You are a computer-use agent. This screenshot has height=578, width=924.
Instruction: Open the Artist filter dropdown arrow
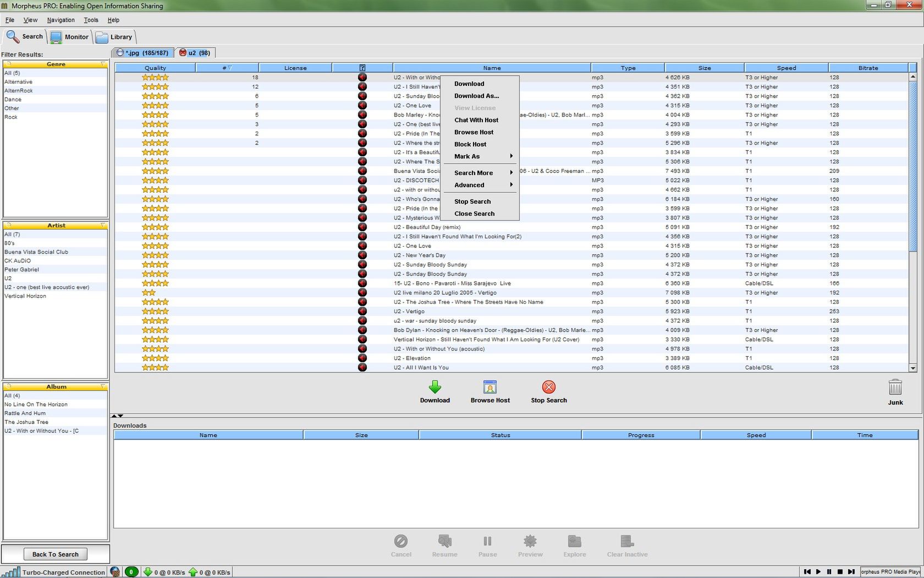[x=103, y=225]
